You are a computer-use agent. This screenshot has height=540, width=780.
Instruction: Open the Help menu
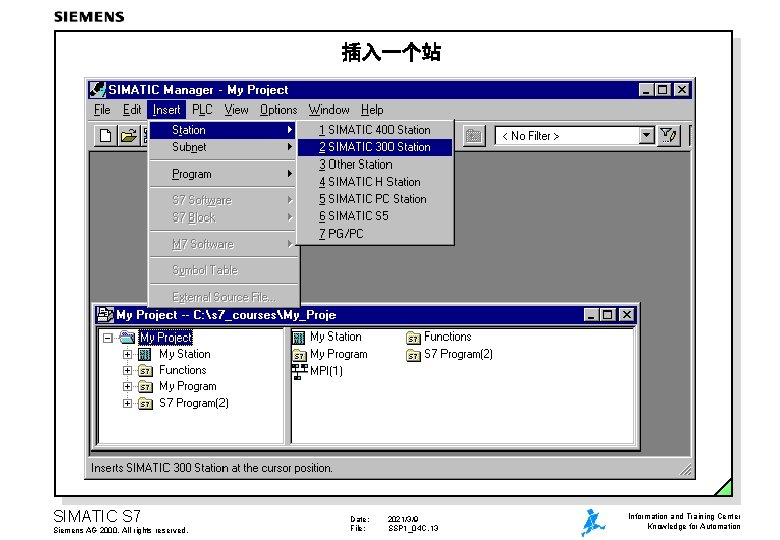372,109
